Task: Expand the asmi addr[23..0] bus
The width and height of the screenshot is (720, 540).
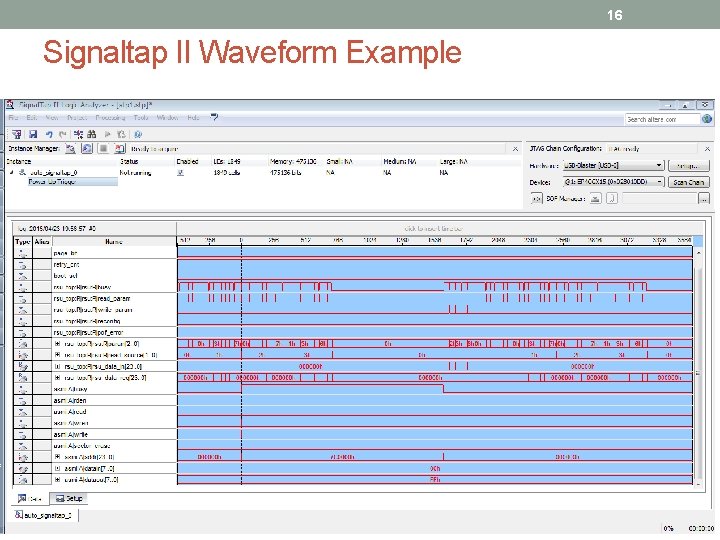Action: (57, 457)
